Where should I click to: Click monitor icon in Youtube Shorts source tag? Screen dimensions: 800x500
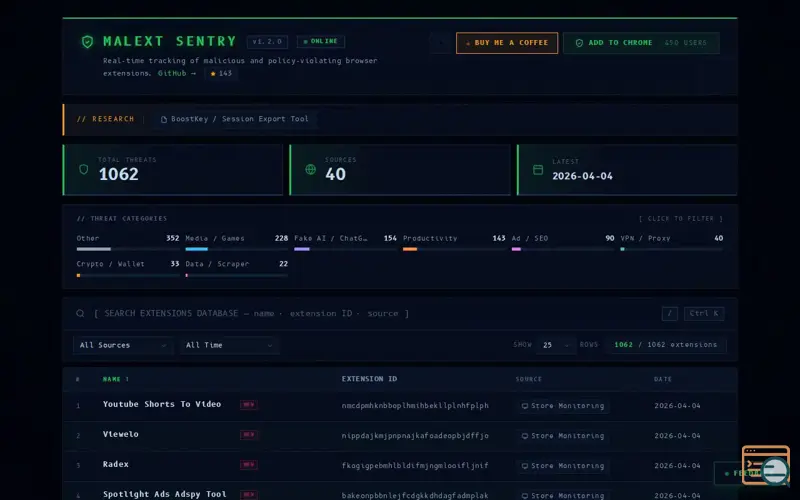pos(524,406)
